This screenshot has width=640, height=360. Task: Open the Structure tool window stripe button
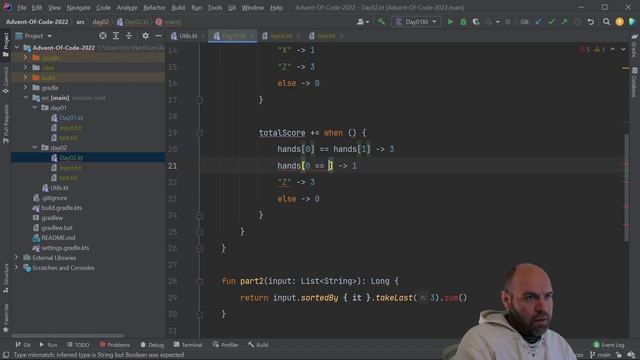(x=6, y=278)
